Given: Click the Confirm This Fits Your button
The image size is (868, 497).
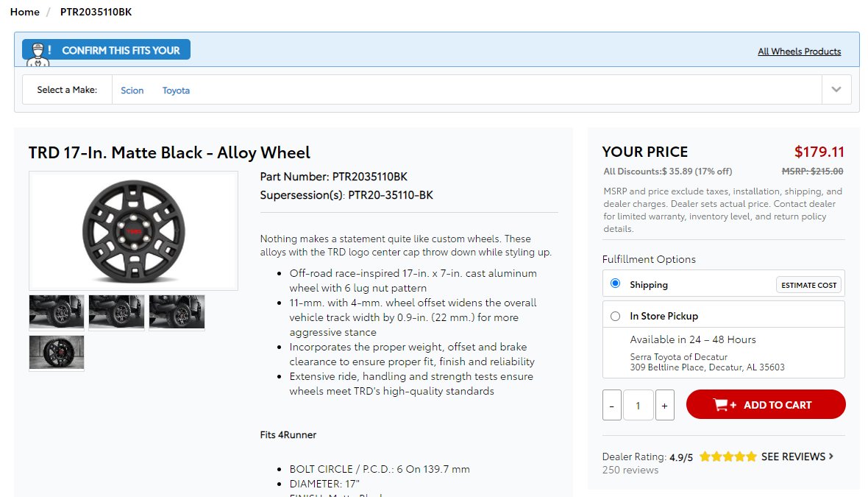Looking at the screenshot, I should pyautogui.click(x=106, y=50).
